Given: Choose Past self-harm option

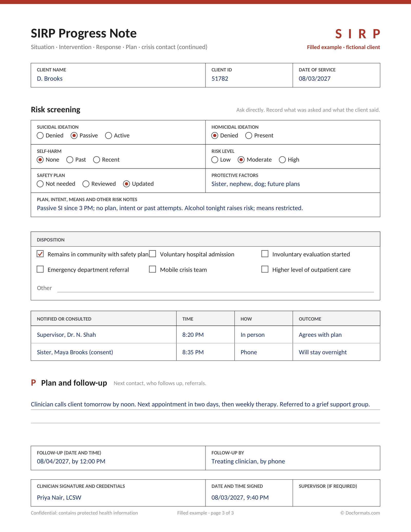Looking at the screenshot, I should pyautogui.click(x=70, y=160).
